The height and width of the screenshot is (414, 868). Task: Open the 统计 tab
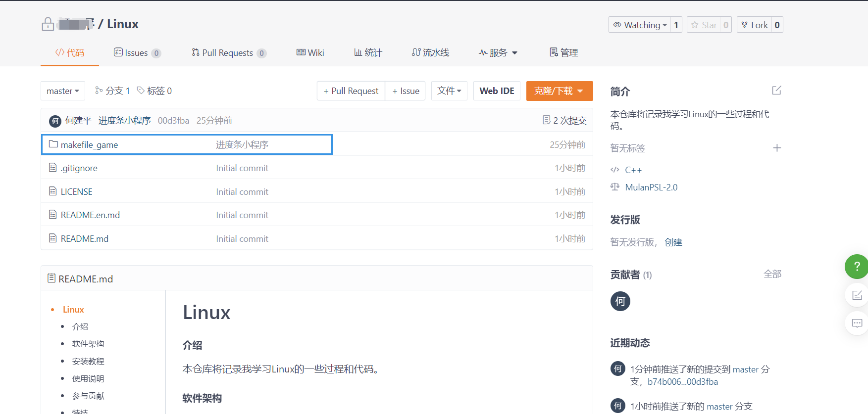[x=368, y=52]
